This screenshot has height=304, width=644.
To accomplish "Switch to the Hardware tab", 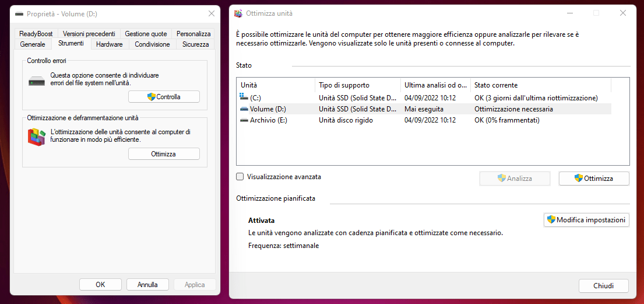I will click(x=109, y=44).
